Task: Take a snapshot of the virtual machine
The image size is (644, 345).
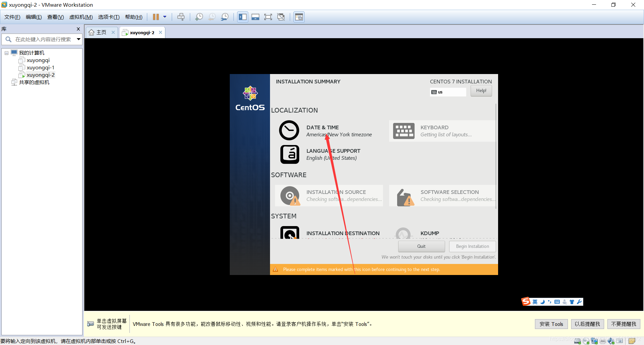Action: 199,17
